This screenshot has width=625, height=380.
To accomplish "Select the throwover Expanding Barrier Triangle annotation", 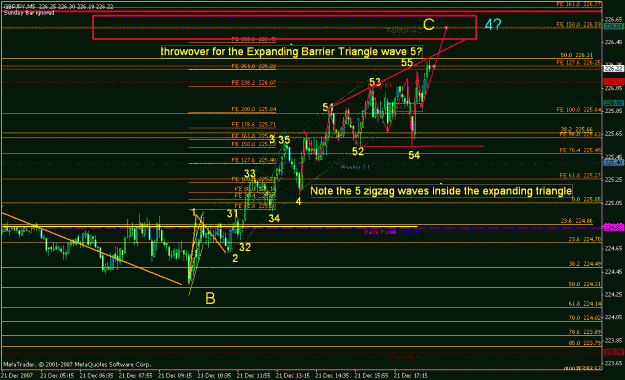I will coord(291,52).
